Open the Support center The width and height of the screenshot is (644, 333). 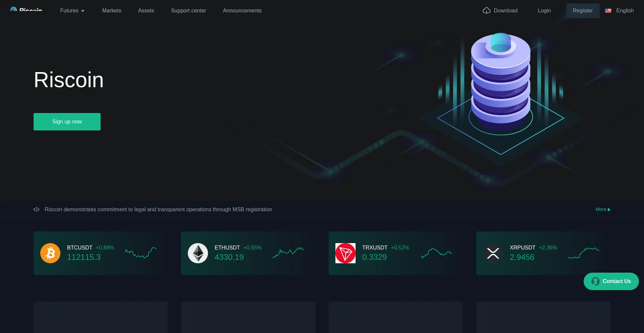click(x=189, y=11)
